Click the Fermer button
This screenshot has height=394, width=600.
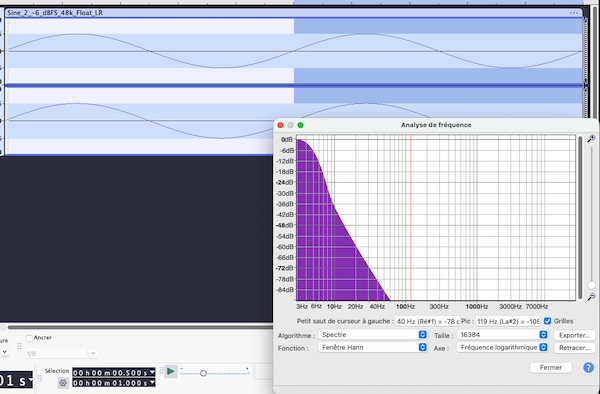click(x=551, y=368)
